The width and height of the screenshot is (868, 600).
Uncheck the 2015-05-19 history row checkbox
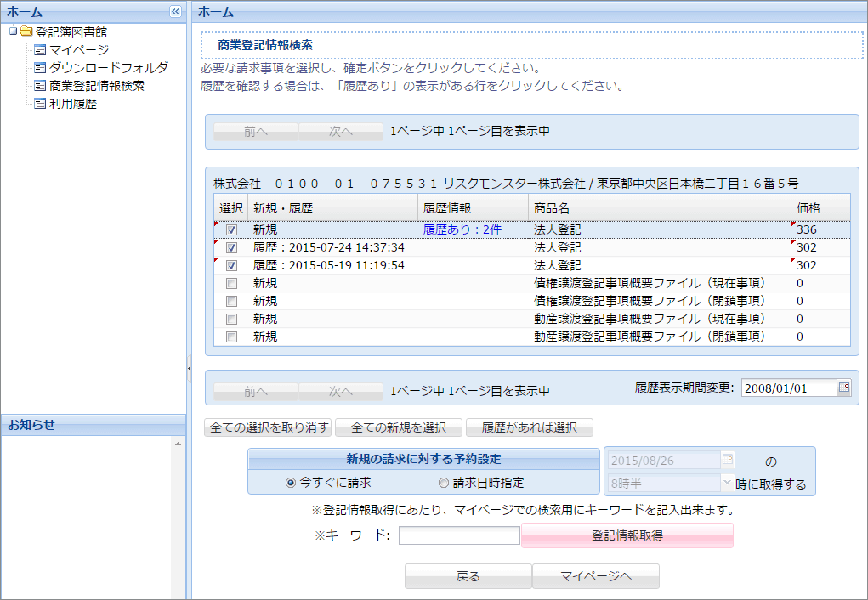[231, 265]
